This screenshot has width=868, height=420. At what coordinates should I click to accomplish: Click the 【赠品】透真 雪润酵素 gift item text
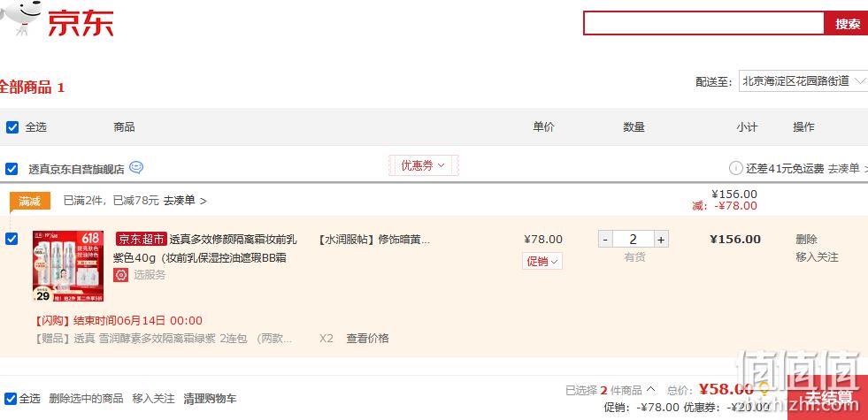[x=164, y=338]
